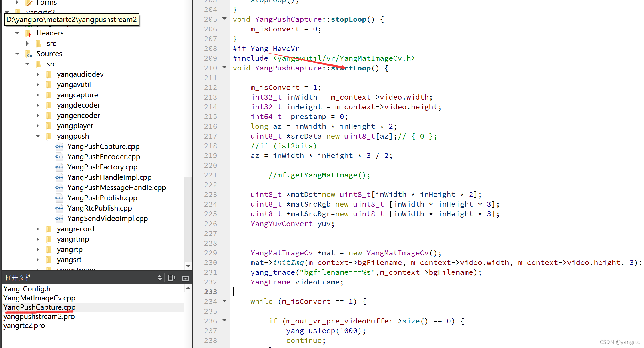Image resolution: width=644 pixels, height=348 pixels.
Task: Click the yangplayer folder icon
Action: click(49, 126)
